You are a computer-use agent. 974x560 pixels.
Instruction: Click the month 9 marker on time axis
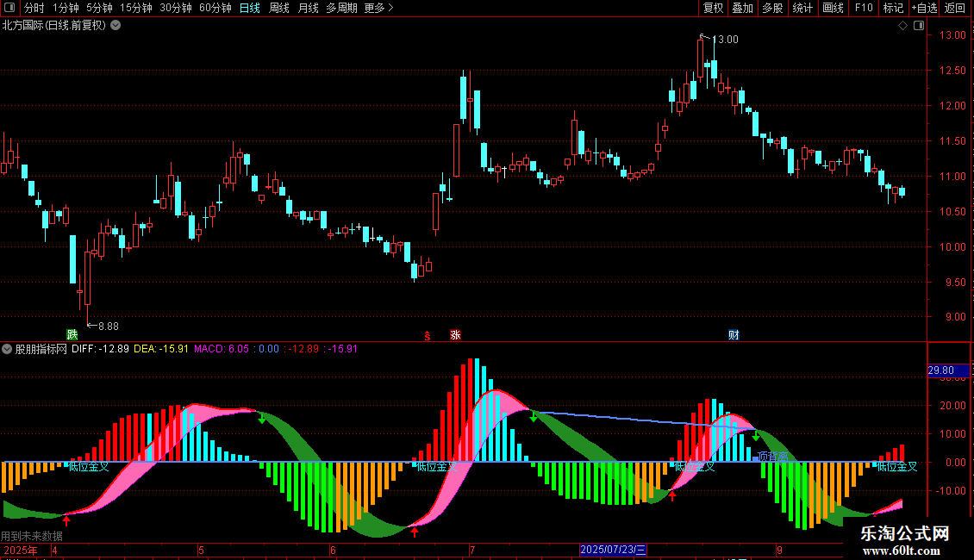(779, 550)
